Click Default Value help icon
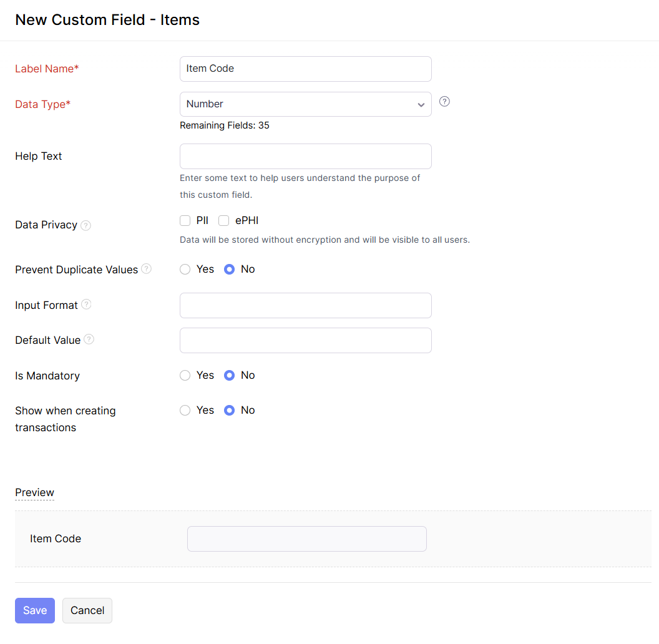Image resolution: width=659 pixels, height=644 pixels. 89,339
